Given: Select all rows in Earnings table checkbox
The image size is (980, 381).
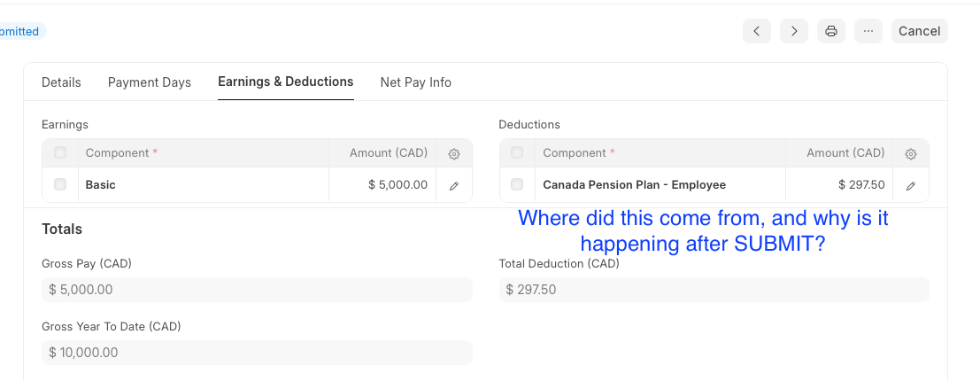Looking at the screenshot, I should coord(60,152).
